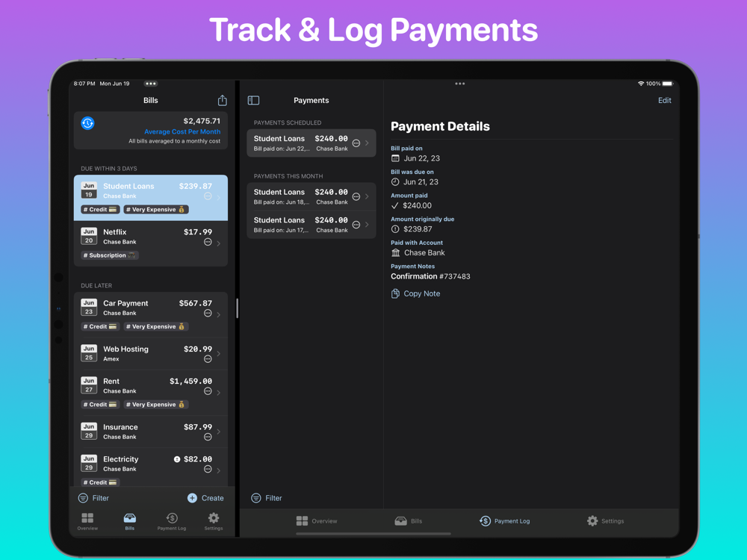Image resolution: width=747 pixels, height=560 pixels.
Task: Tap the Jun 27 Rent calendar icon
Action: pyautogui.click(x=89, y=385)
